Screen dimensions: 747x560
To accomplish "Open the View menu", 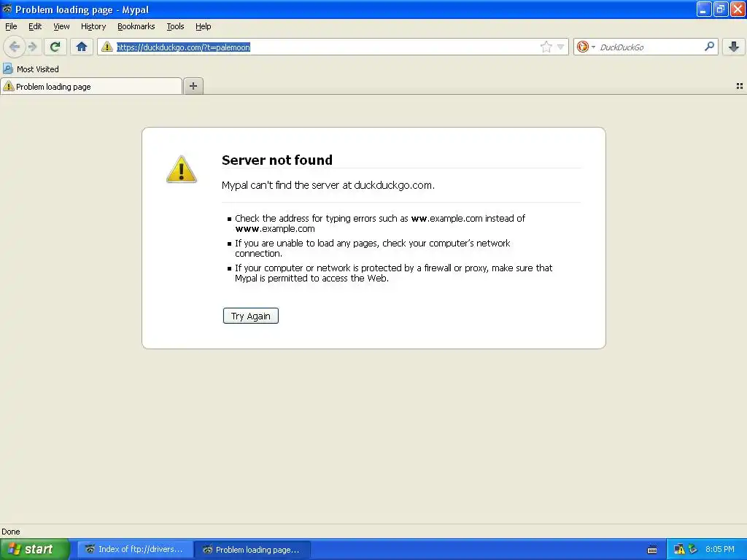I will (61, 27).
